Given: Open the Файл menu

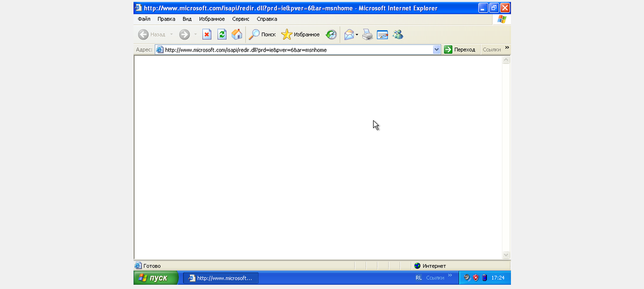Looking at the screenshot, I should coord(144,19).
